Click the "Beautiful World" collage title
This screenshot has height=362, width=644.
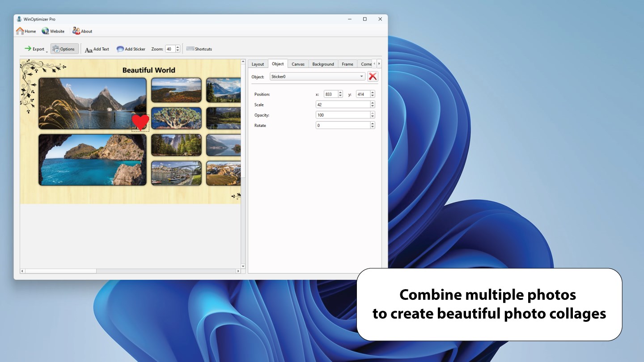(149, 70)
